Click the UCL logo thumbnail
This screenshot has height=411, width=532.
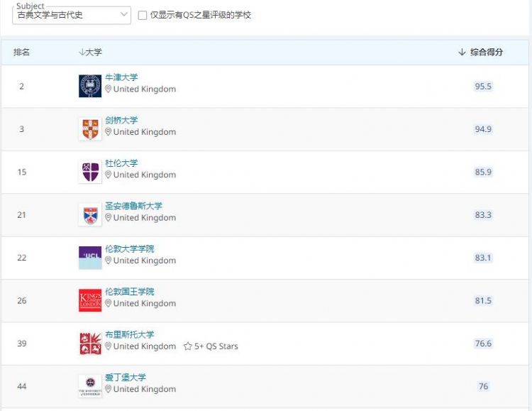(90, 258)
